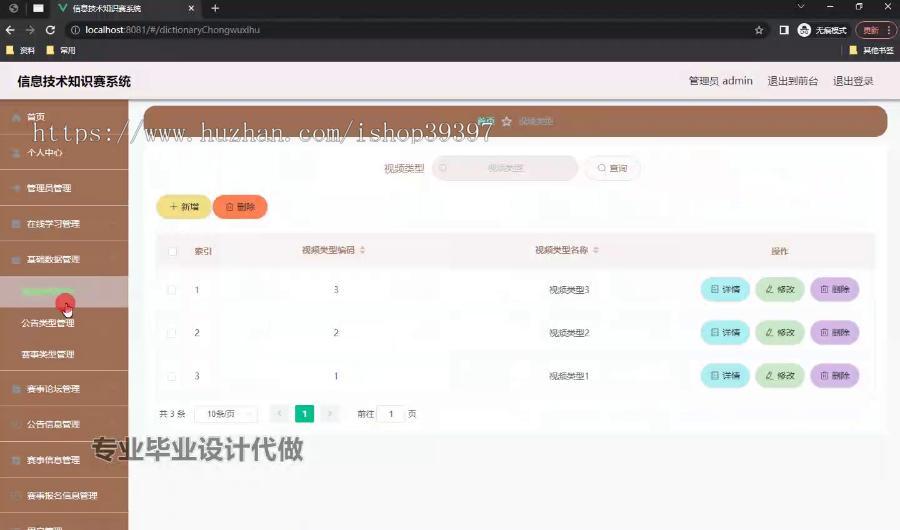This screenshot has height=530, width=900.
Task: Collapse 基础数据管理 sidebar menu
Action: point(64,259)
